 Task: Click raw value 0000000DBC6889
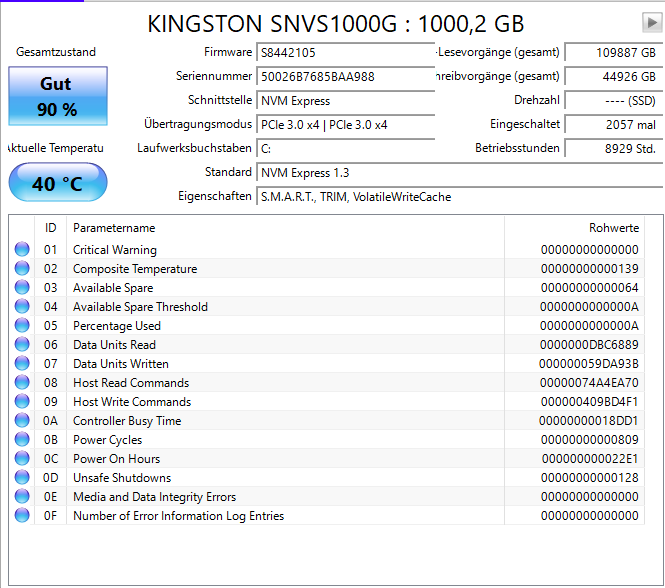[589, 345]
